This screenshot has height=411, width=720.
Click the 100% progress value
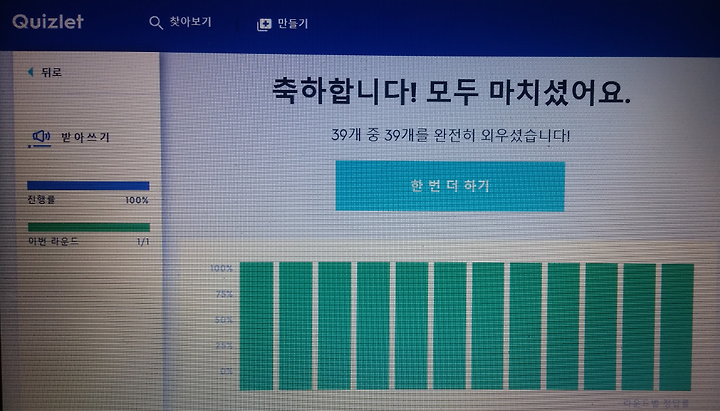137,200
